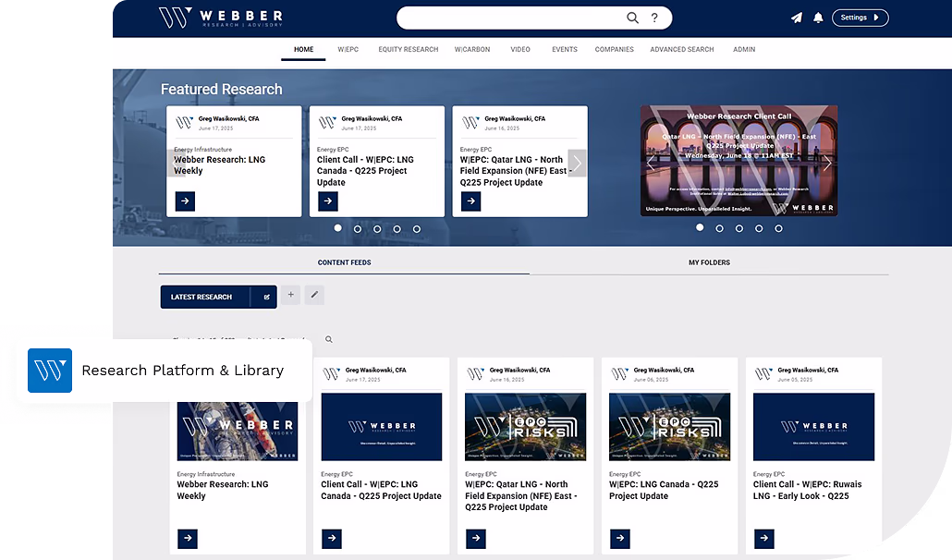
Task: Click Client Call LNG Canada feed thumbnail
Action: 382,427
